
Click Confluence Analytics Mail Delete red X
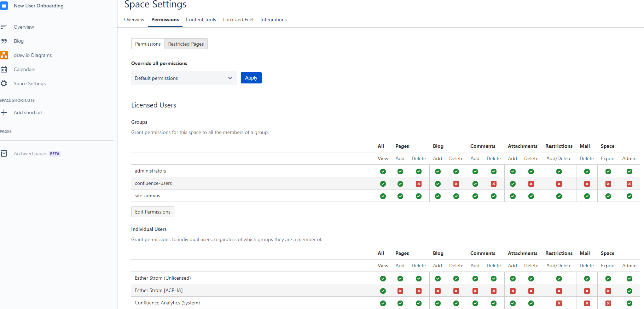pyautogui.click(x=587, y=303)
